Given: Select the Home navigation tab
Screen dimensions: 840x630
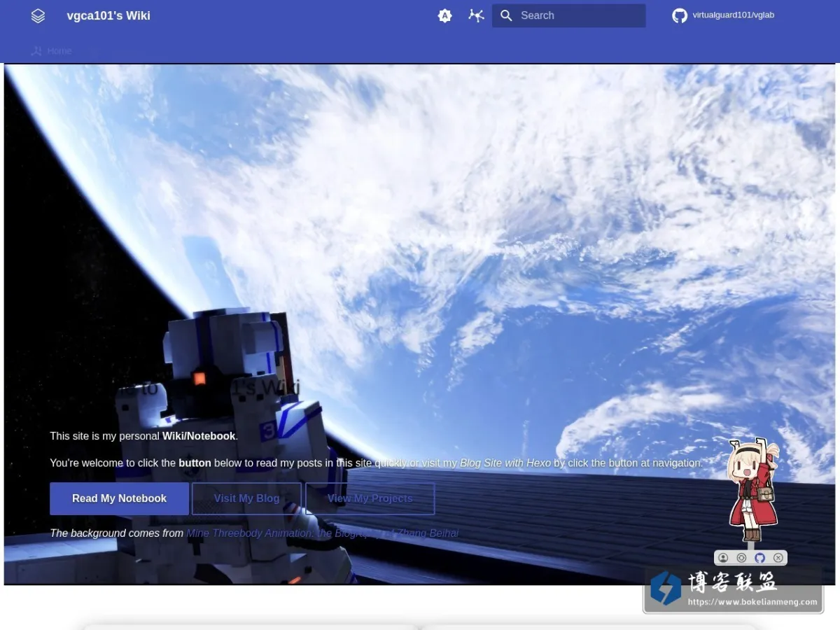Looking at the screenshot, I should [51, 50].
